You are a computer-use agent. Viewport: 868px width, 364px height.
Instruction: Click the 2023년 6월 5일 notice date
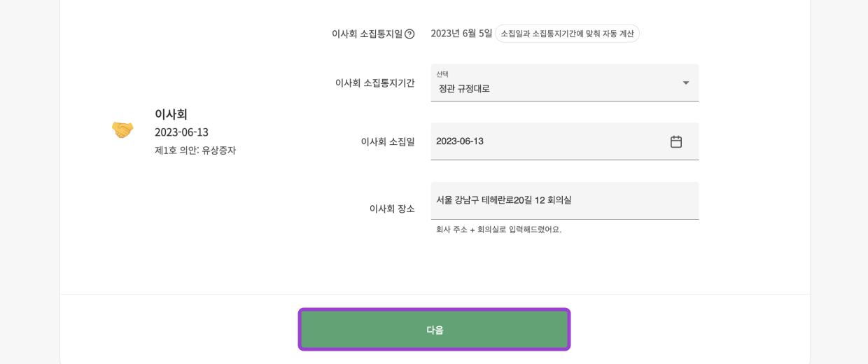tap(461, 33)
